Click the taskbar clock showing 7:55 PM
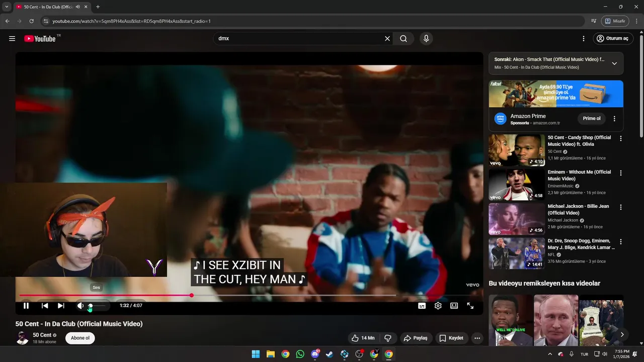 coord(621,354)
